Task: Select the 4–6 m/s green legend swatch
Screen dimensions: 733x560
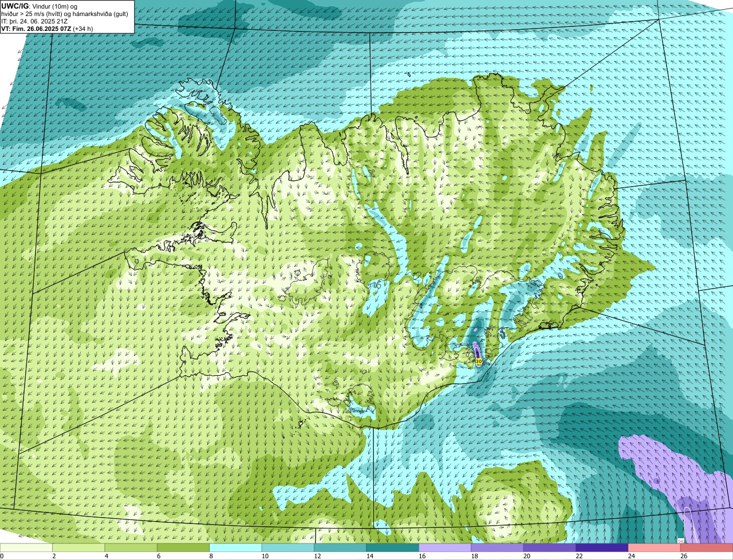Action: pos(131,548)
